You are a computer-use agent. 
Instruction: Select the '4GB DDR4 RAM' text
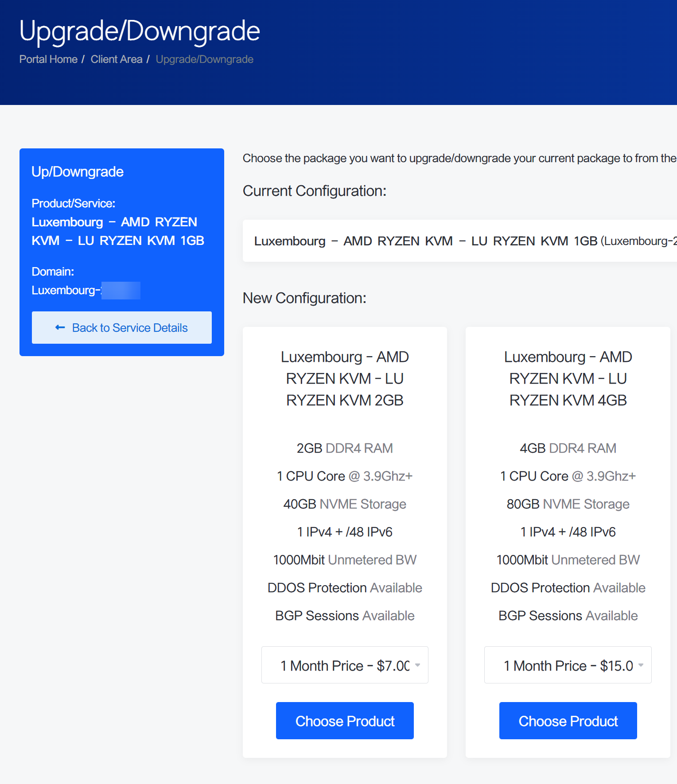pos(568,448)
